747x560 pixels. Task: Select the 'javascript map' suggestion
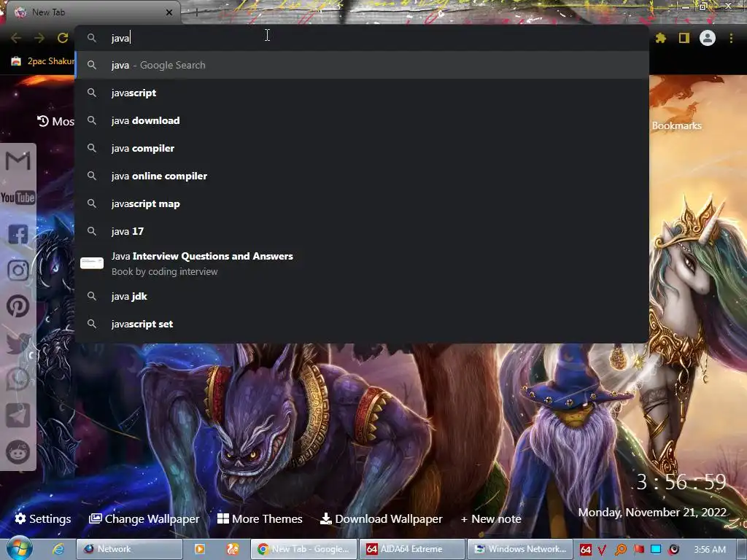pos(362,204)
